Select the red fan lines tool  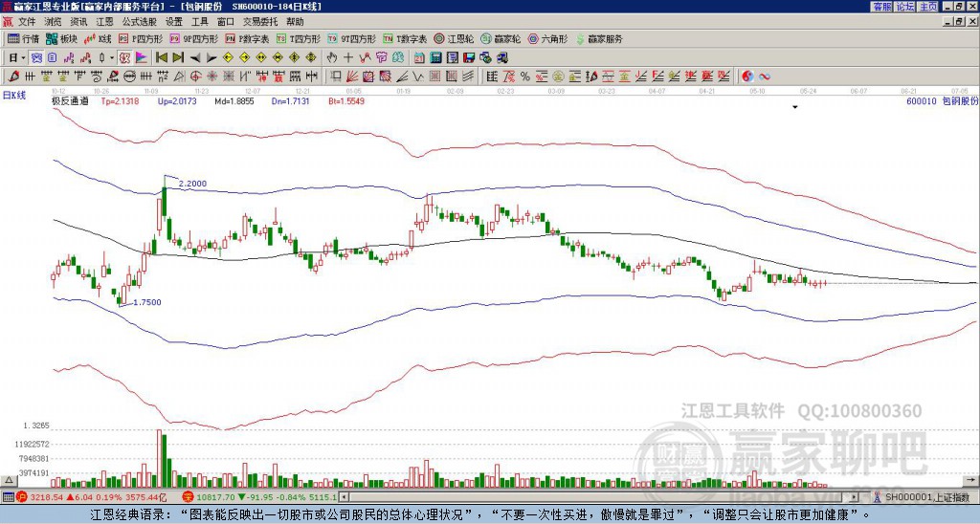tap(352, 76)
